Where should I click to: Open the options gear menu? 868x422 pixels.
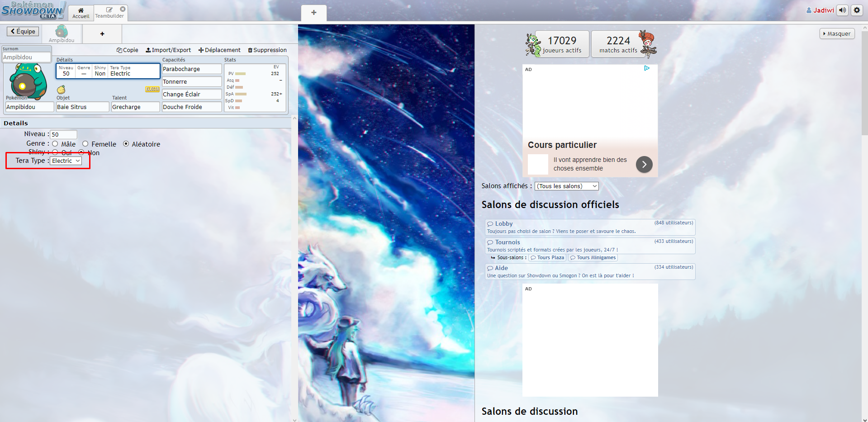[857, 10]
